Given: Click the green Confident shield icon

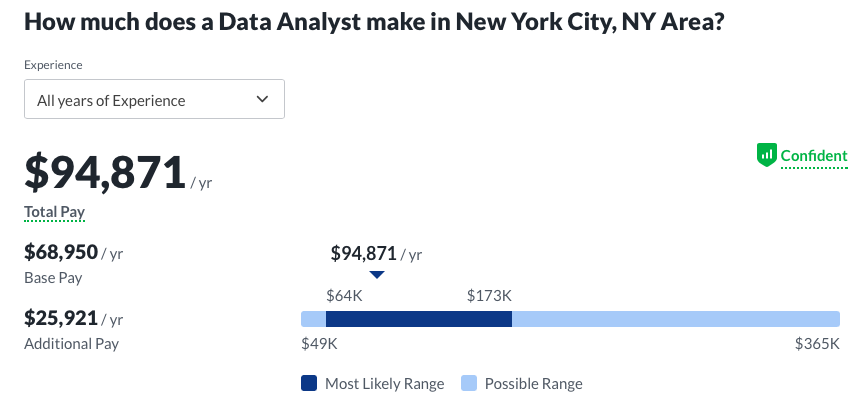Looking at the screenshot, I should [x=766, y=155].
